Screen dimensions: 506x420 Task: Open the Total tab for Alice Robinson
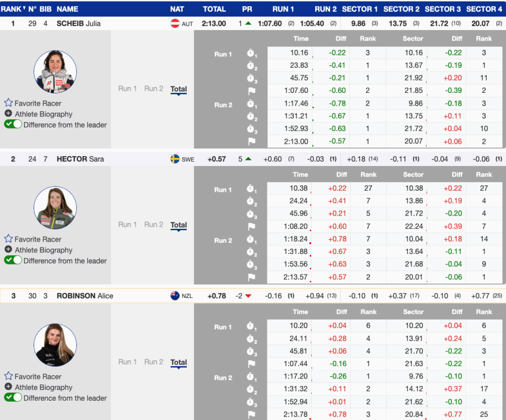click(178, 362)
